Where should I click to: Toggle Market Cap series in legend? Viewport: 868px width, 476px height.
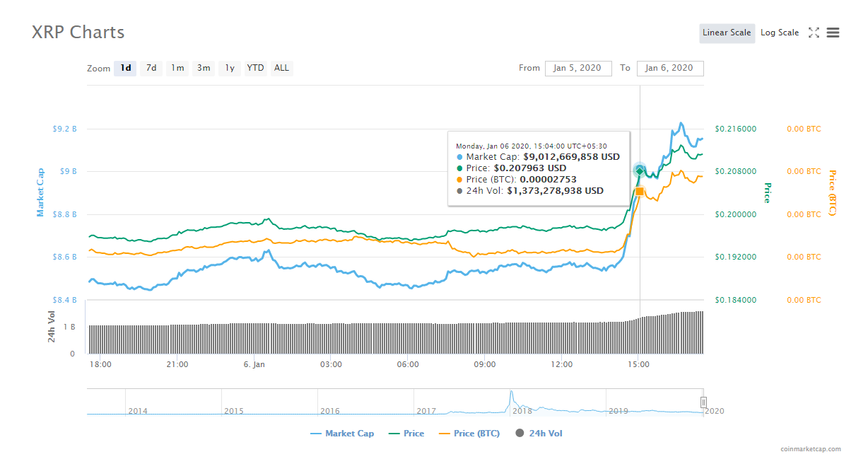tap(342, 434)
